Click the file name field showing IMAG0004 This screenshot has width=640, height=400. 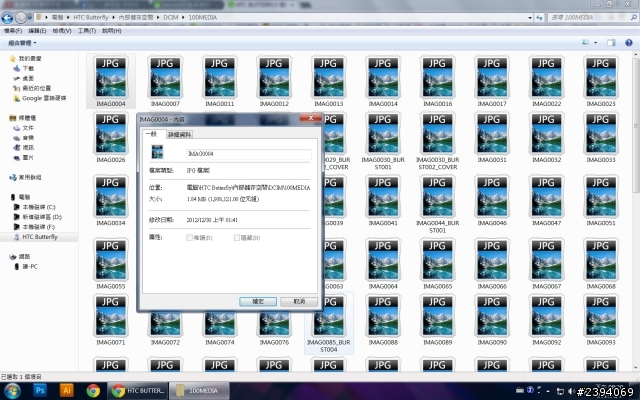tap(249, 154)
